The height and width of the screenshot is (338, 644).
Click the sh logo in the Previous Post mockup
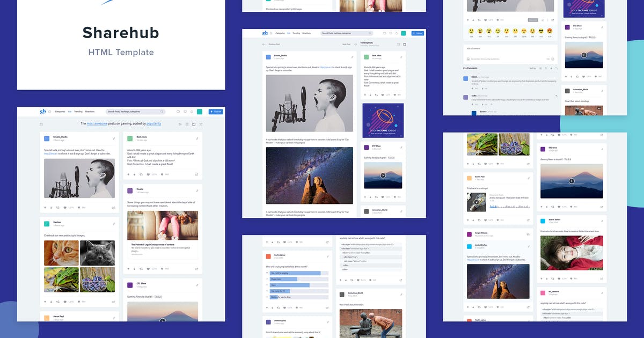tap(265, 33)
